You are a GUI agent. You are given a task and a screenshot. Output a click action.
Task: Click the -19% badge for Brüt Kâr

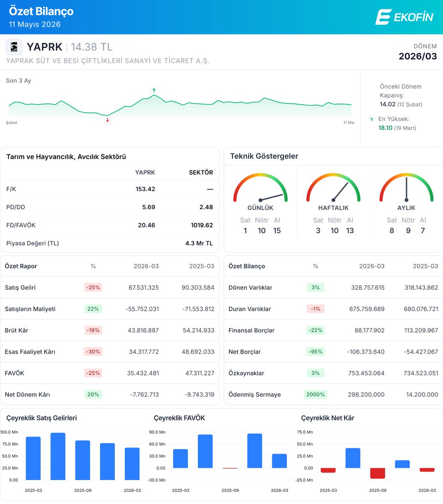[93, 331]
